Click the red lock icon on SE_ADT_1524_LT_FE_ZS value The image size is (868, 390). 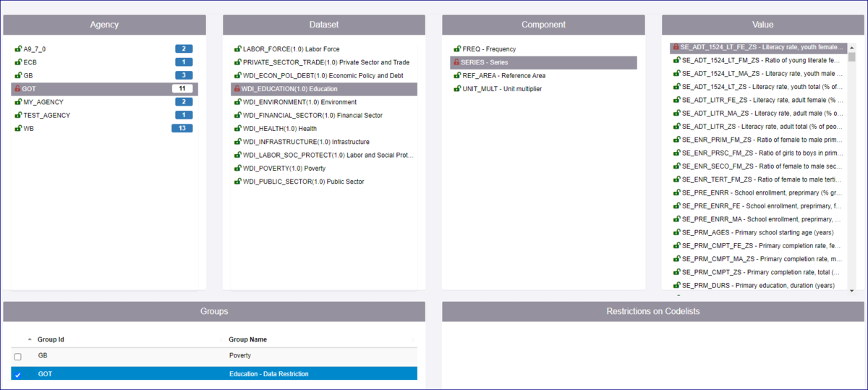point(676,47)
